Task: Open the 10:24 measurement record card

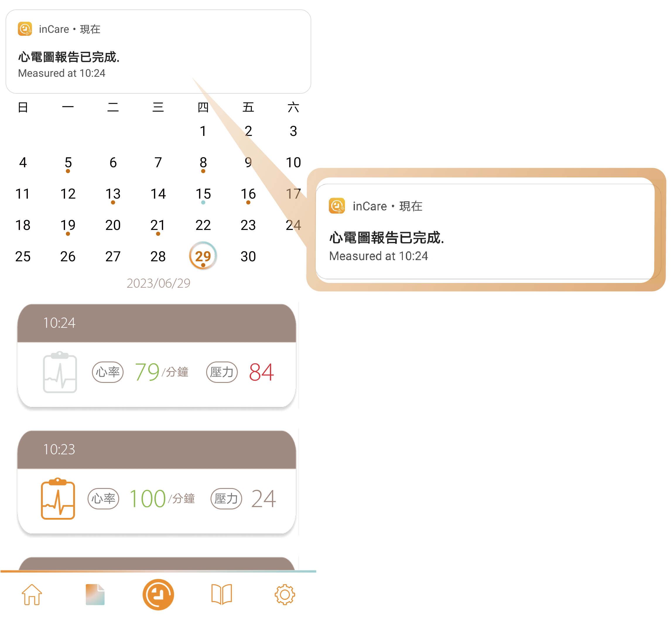Action: [x=156, y=356]
